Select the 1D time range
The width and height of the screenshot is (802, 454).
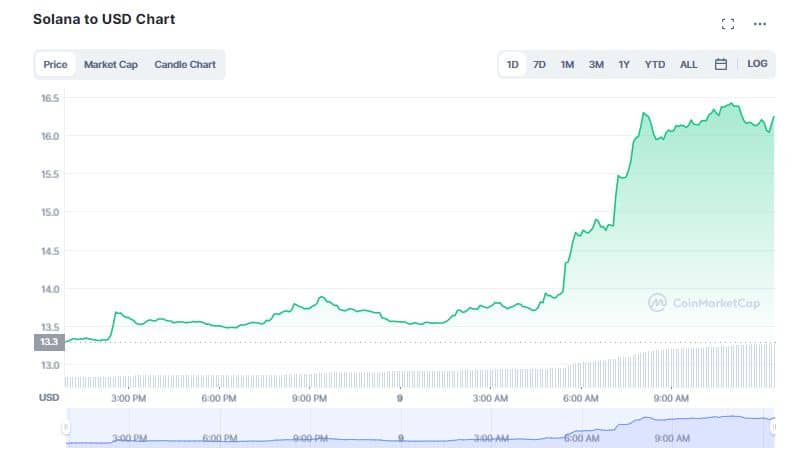click(x=513, y=64)
